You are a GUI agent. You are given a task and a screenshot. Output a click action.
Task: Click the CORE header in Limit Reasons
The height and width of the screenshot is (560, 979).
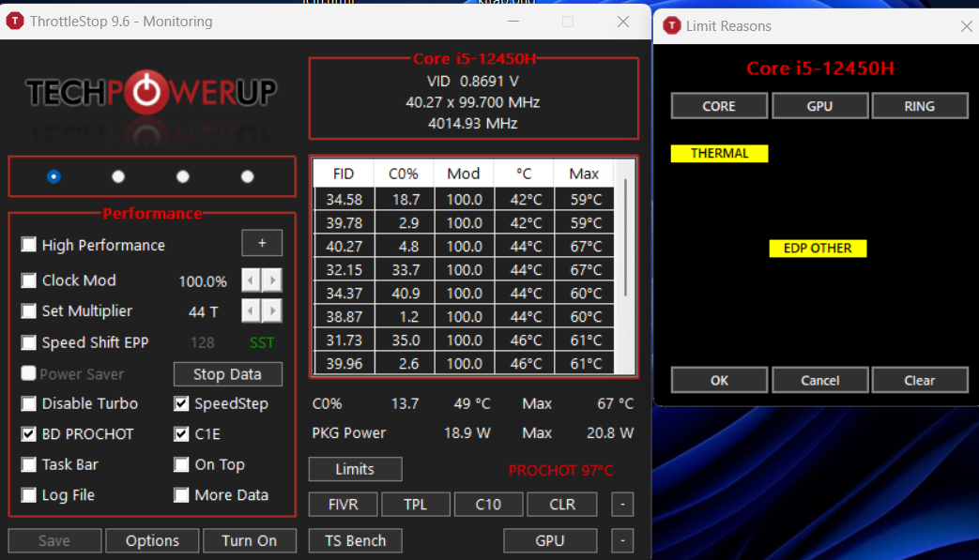click(719, 106)
